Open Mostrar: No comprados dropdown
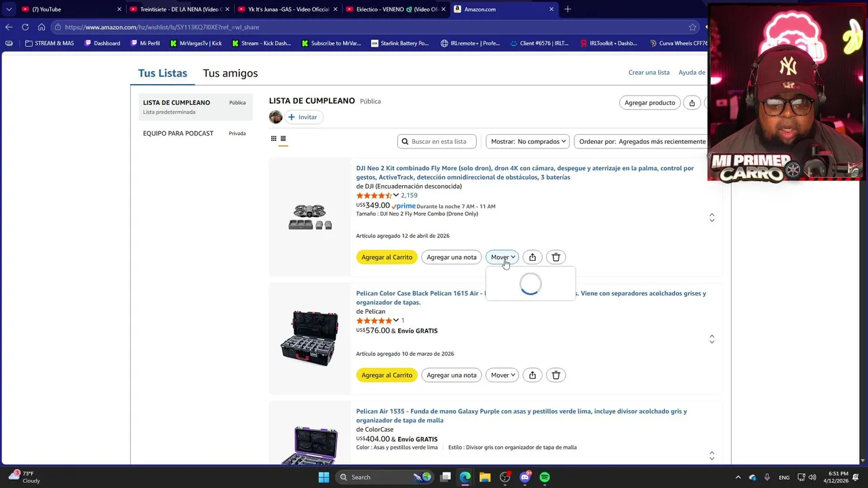 (528, 142)
